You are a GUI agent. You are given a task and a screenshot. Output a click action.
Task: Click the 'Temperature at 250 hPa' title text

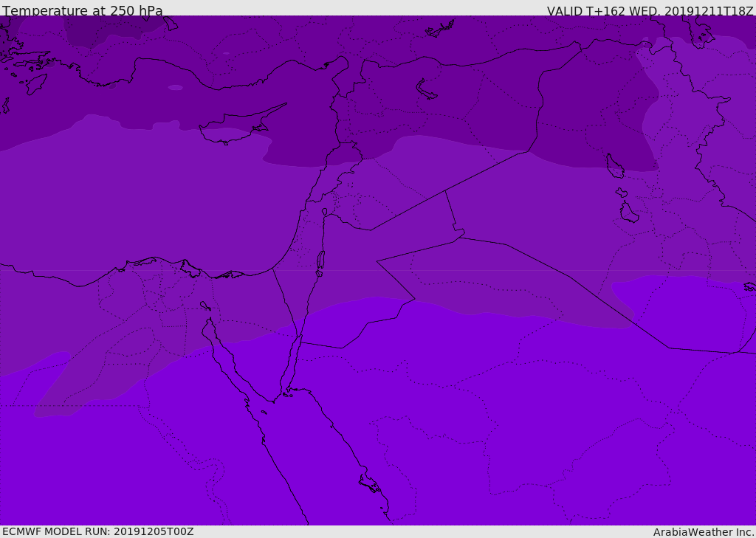click(83, 10)
